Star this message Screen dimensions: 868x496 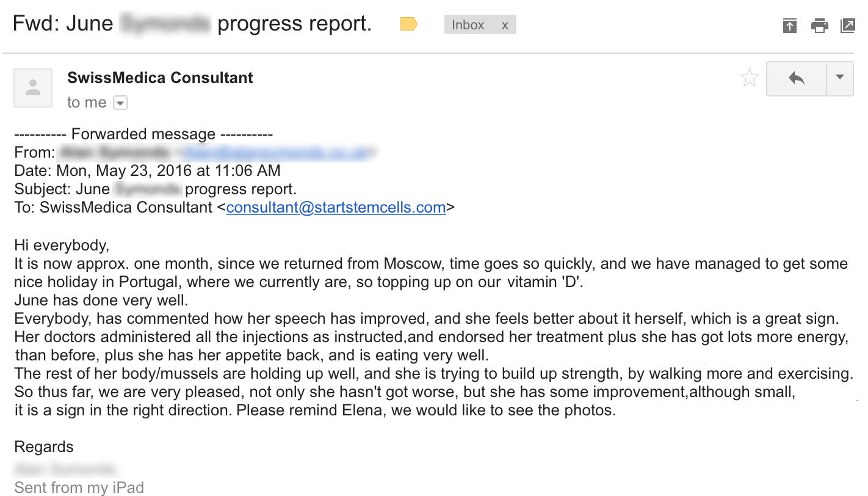click(x=749, y=78)
